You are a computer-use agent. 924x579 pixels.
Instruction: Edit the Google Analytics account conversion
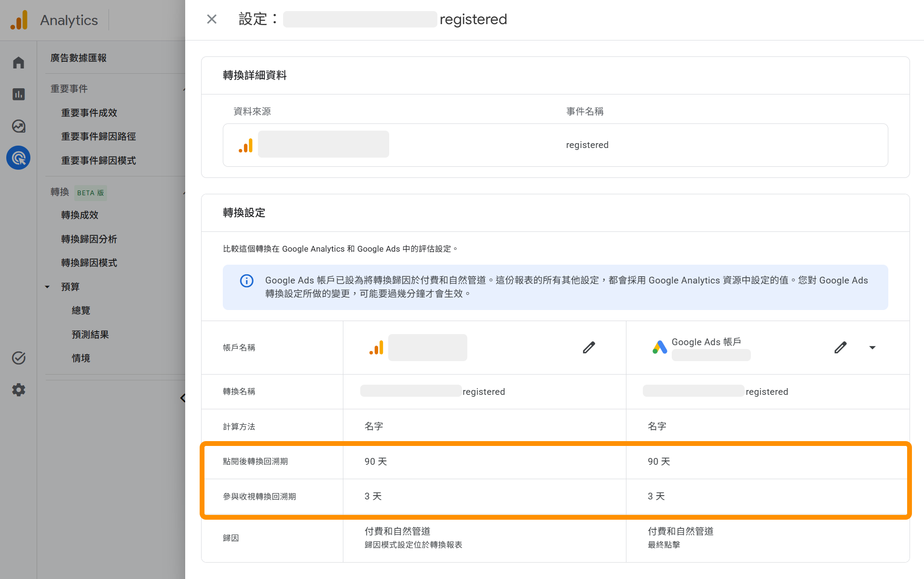(589, 347)
